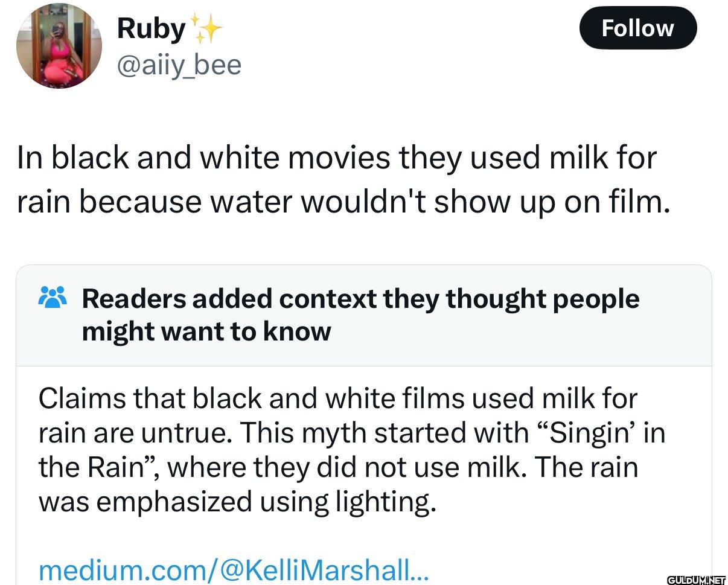Open the medium.com/@KelliMarshall link

tap(233, 569)
